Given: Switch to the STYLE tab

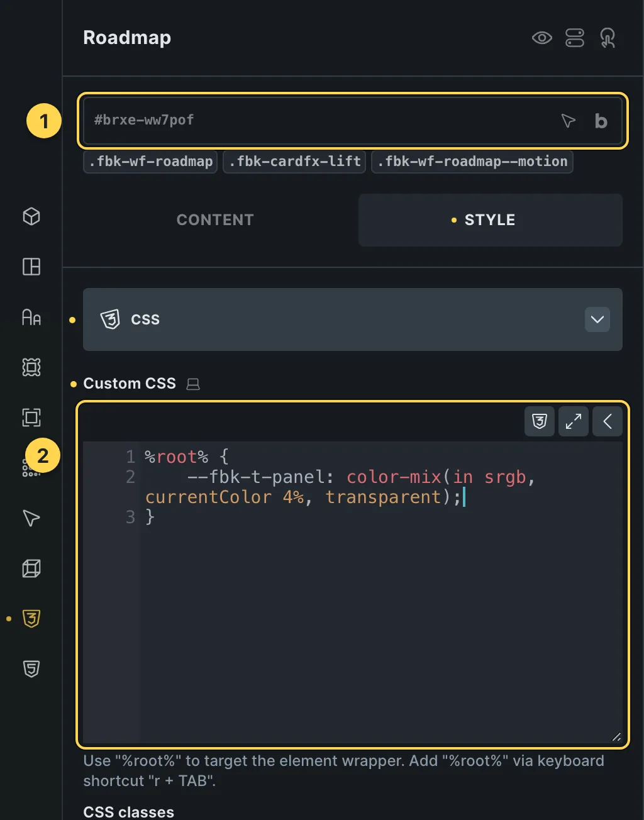Looking at the screenshot, I should (x=490, y=220).
